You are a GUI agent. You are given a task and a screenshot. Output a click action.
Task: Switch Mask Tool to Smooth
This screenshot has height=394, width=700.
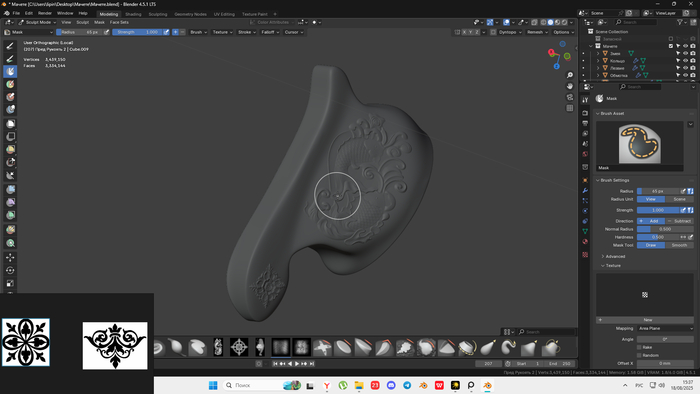[679, 245]
